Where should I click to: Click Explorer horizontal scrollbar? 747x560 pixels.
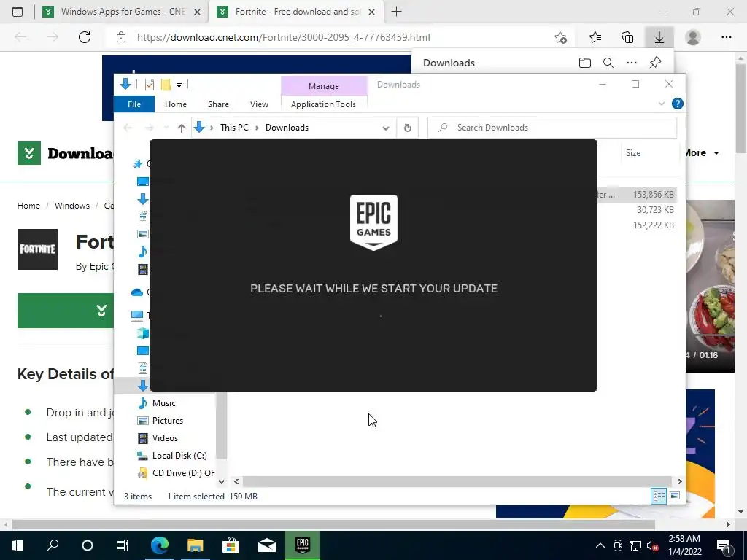click(x=457, y=481)
